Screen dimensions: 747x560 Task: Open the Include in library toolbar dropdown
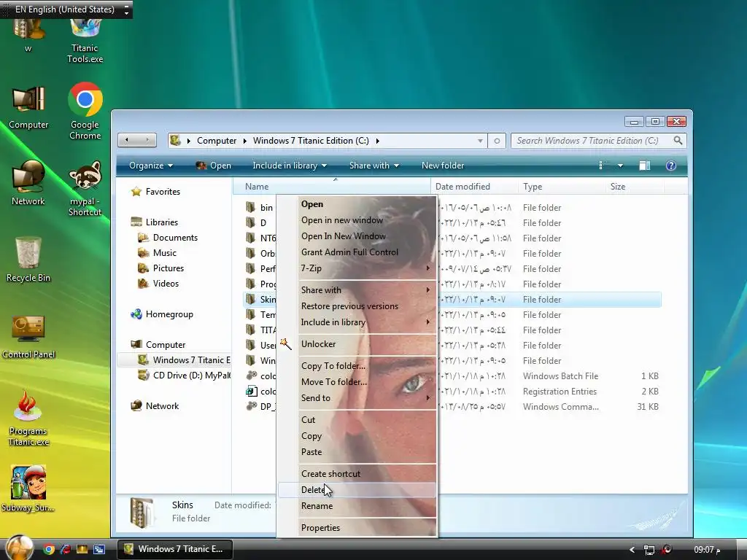point(289,166)
